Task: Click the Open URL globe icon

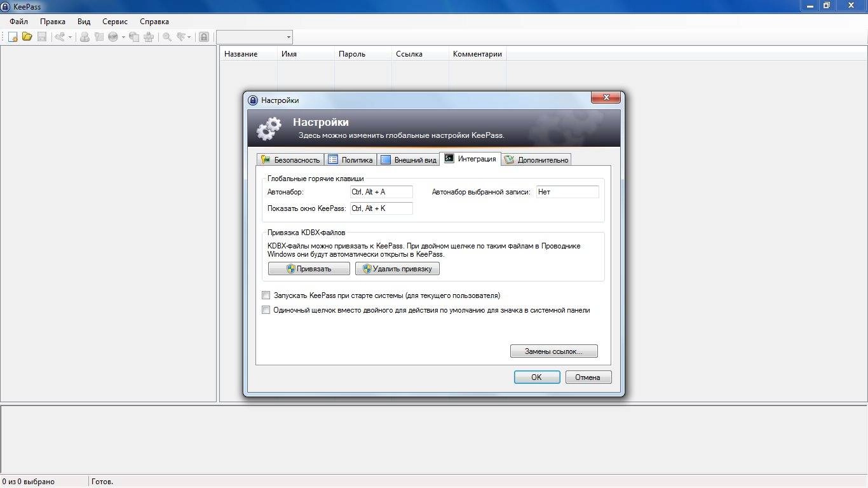Action: point(113,37)
